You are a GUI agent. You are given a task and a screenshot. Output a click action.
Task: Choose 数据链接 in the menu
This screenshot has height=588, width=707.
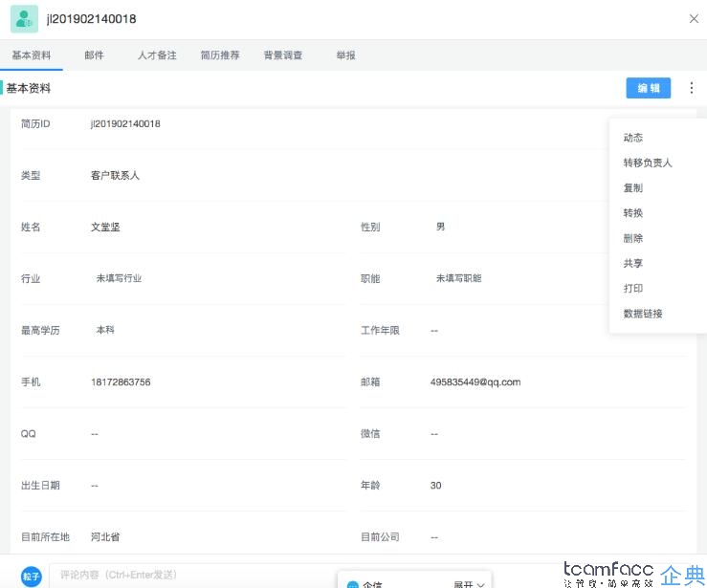pyautogui.click(x=643, y=314)
